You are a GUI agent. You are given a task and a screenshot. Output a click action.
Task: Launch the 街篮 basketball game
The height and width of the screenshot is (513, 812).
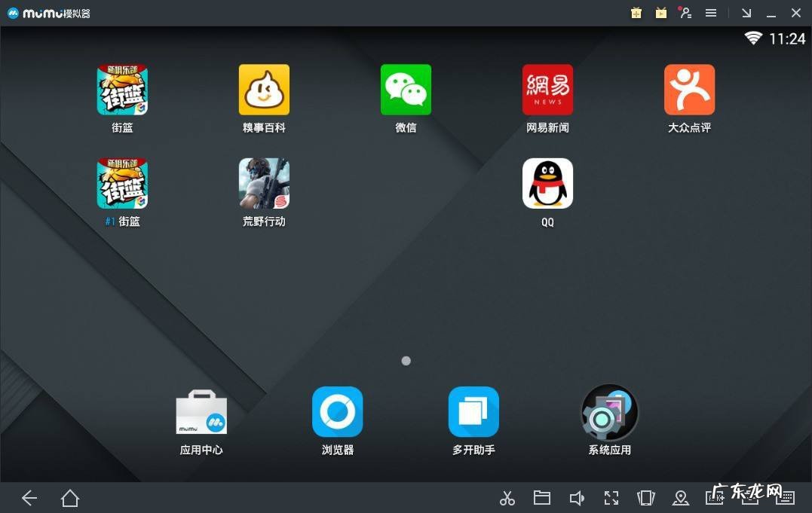tap(122, 90)
